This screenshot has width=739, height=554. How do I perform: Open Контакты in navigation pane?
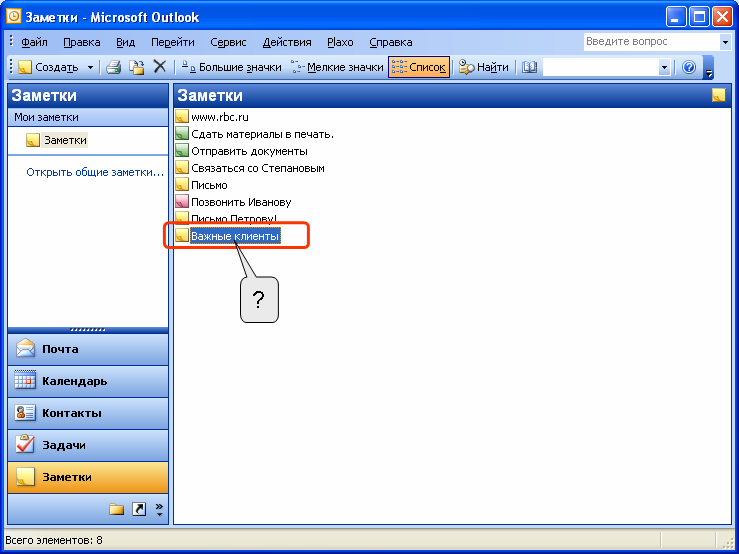[88, 413]
